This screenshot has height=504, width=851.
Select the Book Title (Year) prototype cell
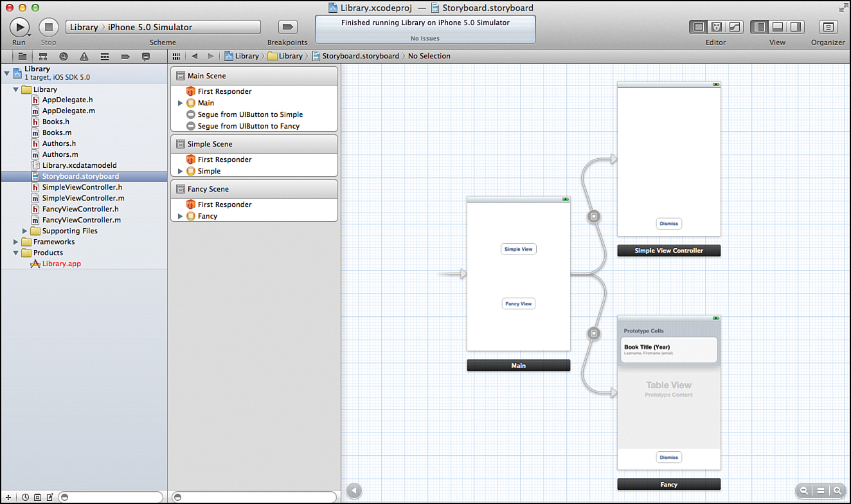669,350
